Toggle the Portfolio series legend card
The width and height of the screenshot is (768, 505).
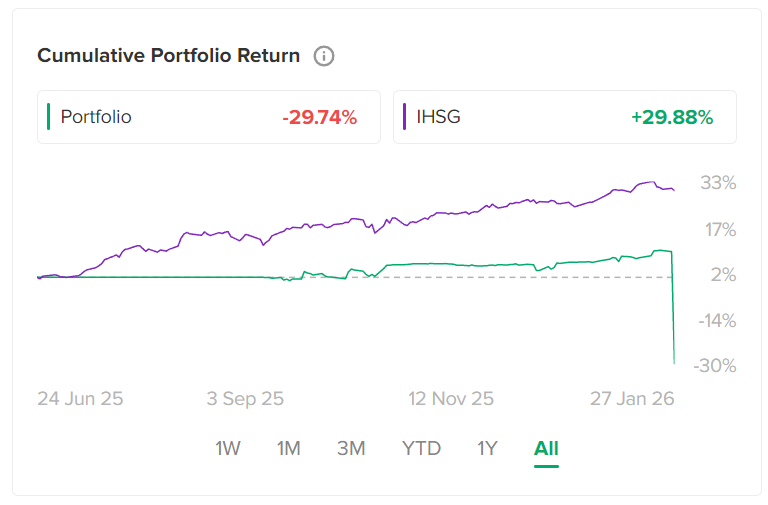[208, 117]
